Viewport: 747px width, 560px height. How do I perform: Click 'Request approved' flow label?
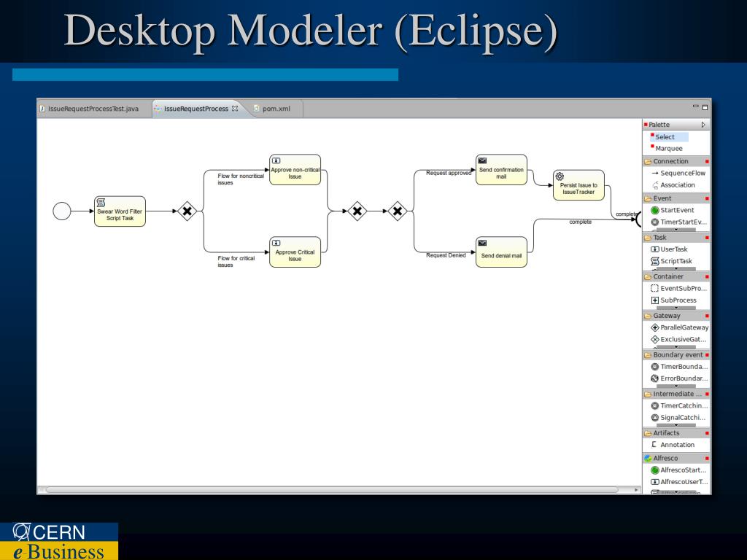449,173
